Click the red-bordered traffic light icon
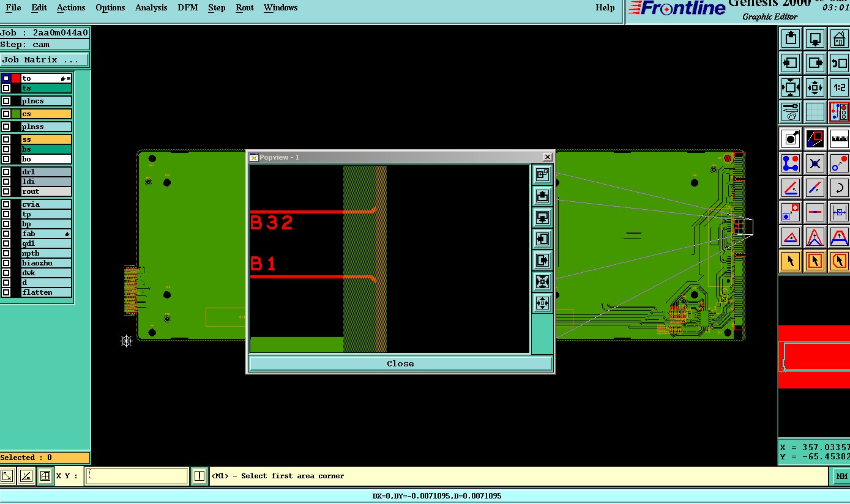The width and height of the screenshot is (850, 504). coord(839,112)
